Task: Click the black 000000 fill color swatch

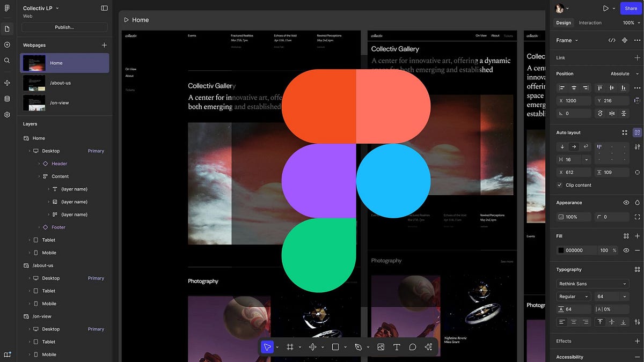Action: (561, 250)
